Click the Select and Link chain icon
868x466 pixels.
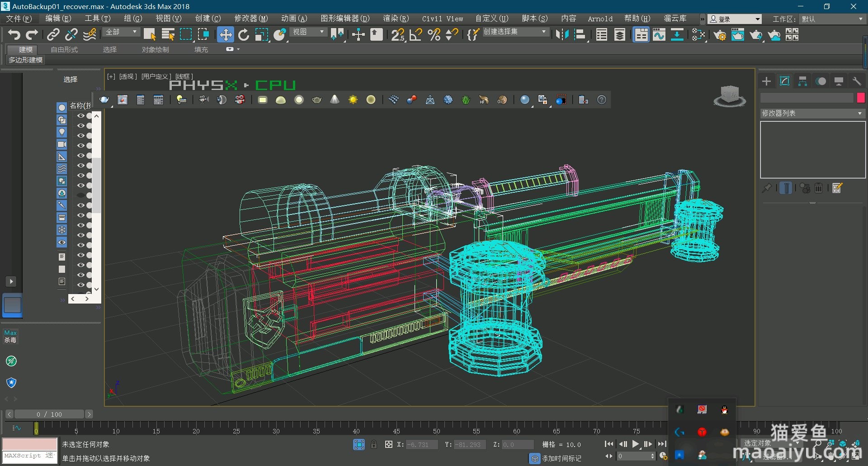tap(53, 35)
